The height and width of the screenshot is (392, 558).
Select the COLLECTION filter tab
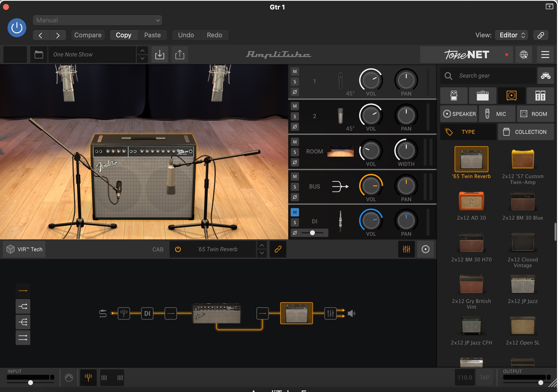pyautogui.click(x=526, y=132)
